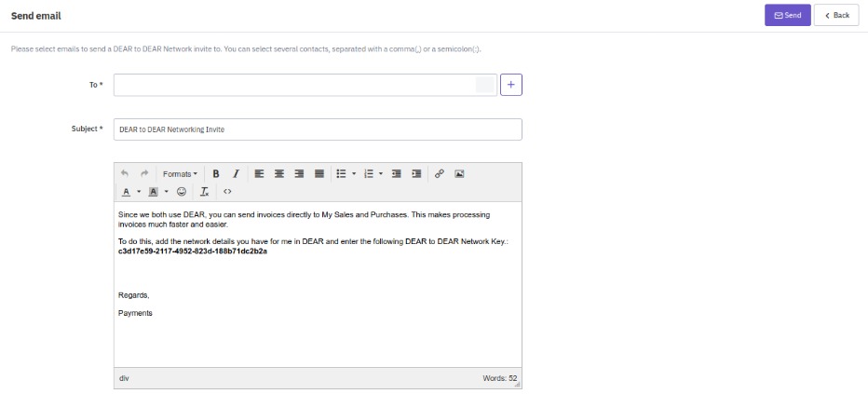Justify the text alignment
This screenshot has width=868, height=394.
[x=319, y=174]
